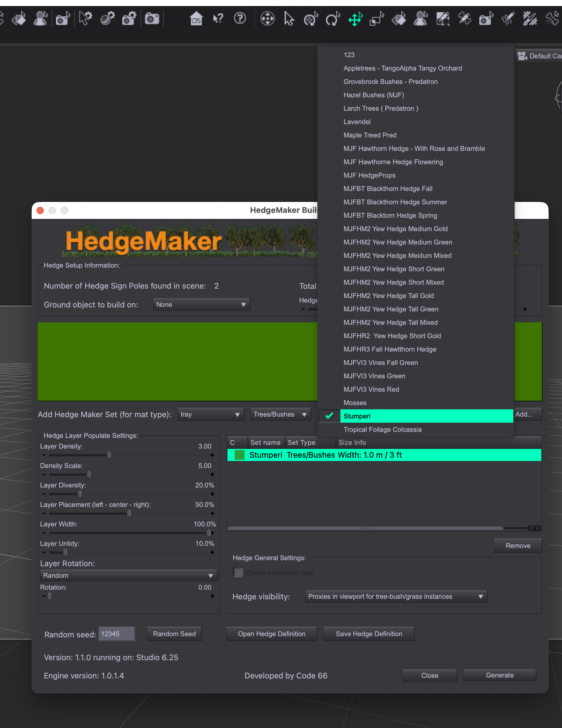Click the Set name column header
The width and height of the screenshot is (562, 728).
(x=266, y=443)
